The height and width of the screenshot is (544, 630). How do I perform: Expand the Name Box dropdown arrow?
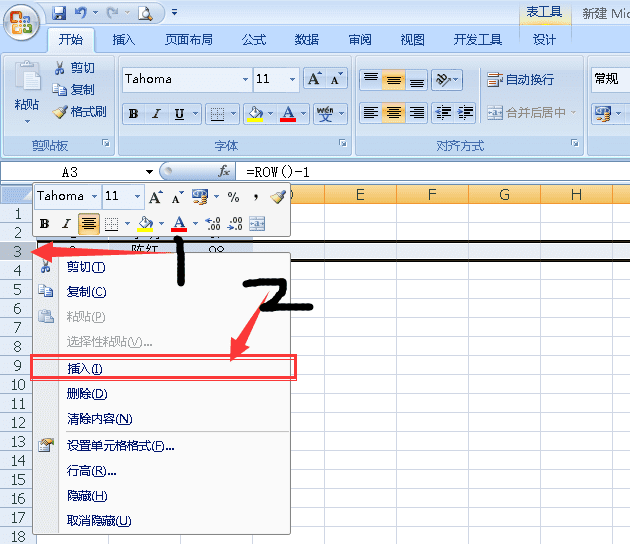(149, 172)
